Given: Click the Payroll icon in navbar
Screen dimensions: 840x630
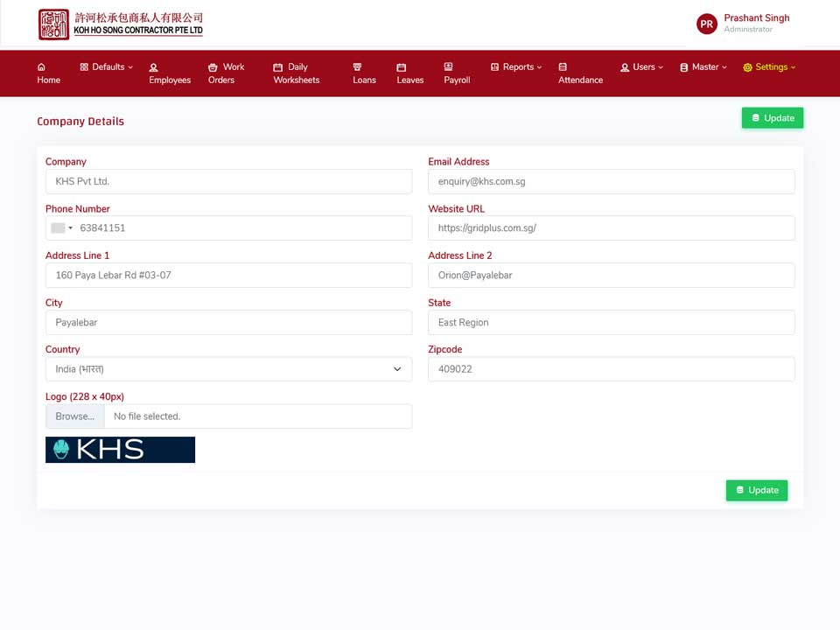Looking at the screenshot, I should pyautogui.click(x=448, y=66).
